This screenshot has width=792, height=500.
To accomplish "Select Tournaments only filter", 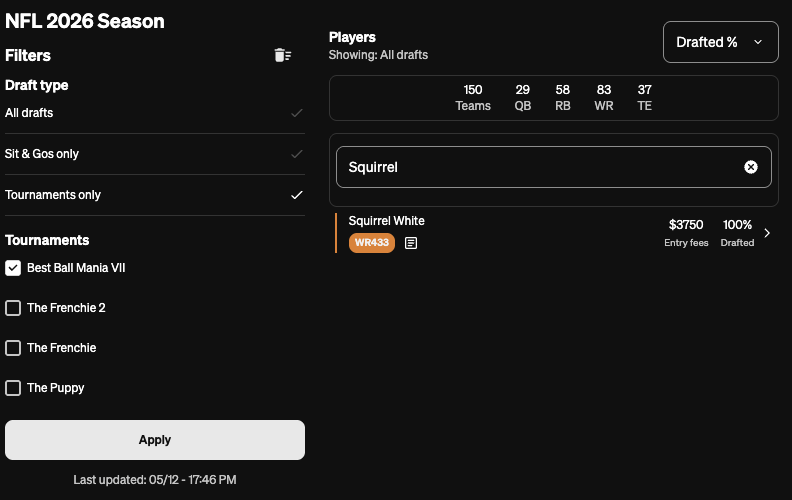I will click(155, 194).
